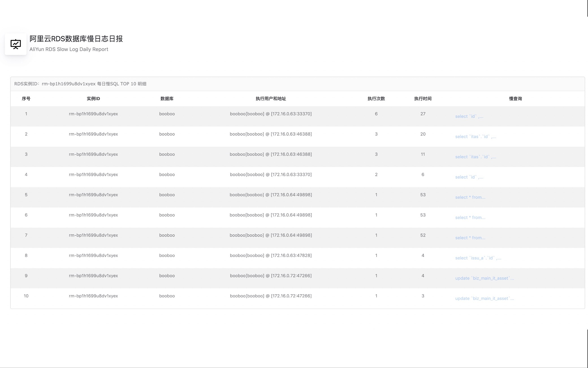Click execution time value 52 in row 7
This screenshot has height=368, width=588.
click(423, 235)
